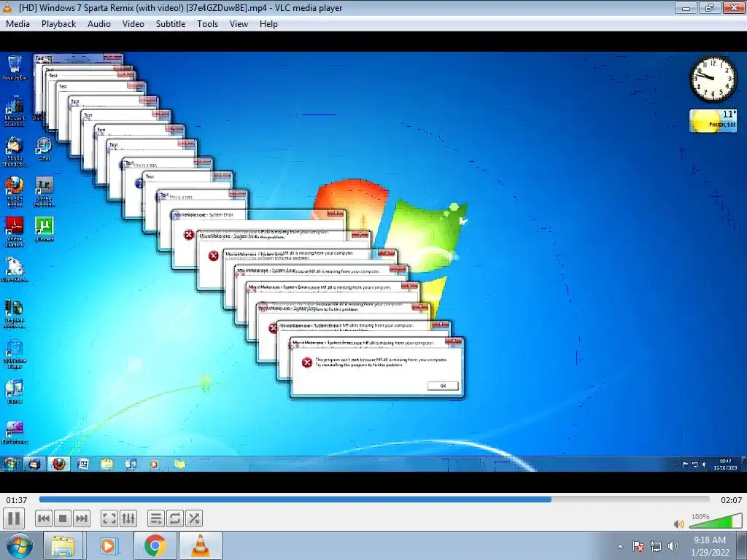Open the Help menu

pyautogui.click(x=268, y=24)
